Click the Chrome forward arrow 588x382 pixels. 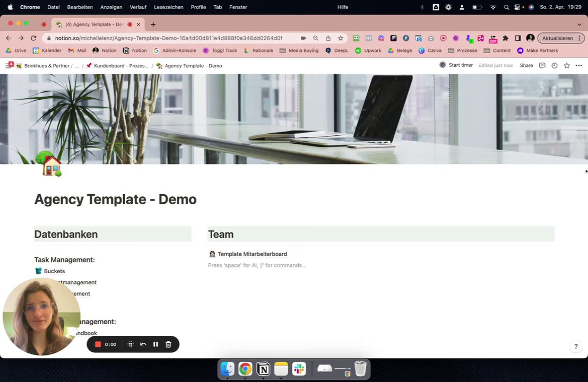(21, 38)
